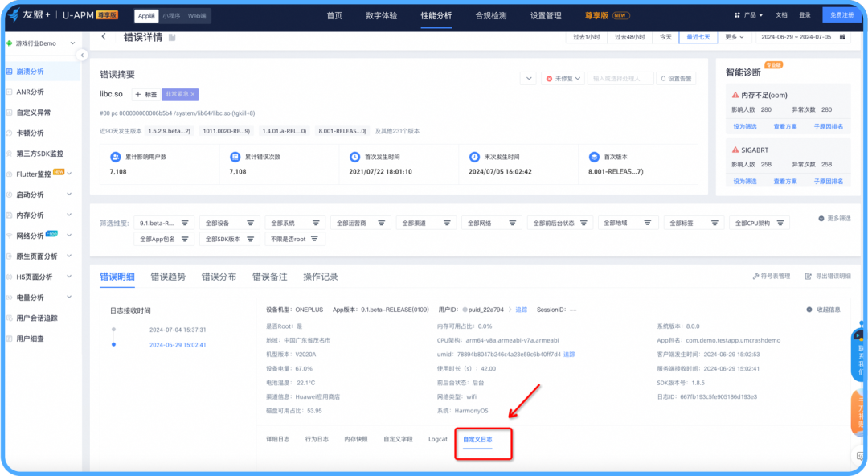Viewport: 868px width, 476px height.
Task: Open the 不限是否root filter
Action: click(x=294, y=240)
